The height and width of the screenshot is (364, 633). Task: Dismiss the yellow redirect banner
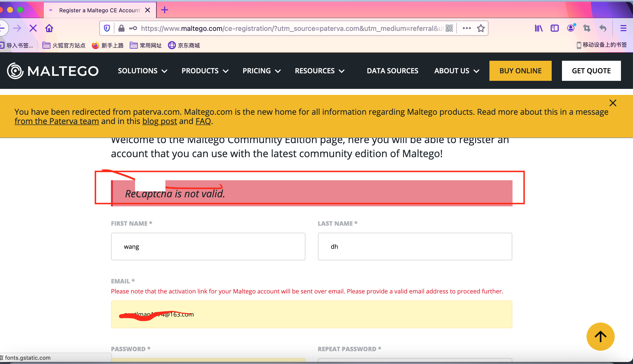pos(613,103)
